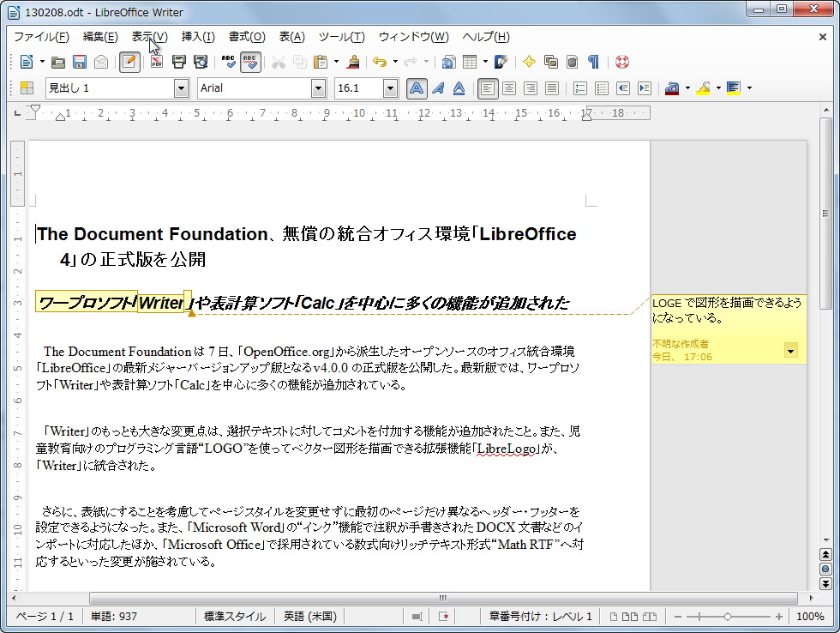Decrease paragraph indent
This screenshot has width=840, height=633.
pyautogui.click(x=623, y=88)
